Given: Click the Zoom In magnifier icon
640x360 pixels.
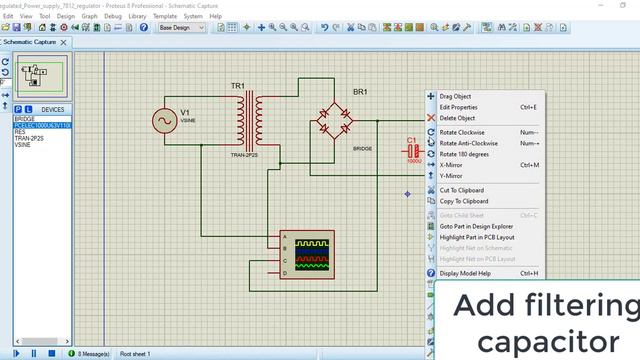Looking at the screenshot, I should 272,27.
